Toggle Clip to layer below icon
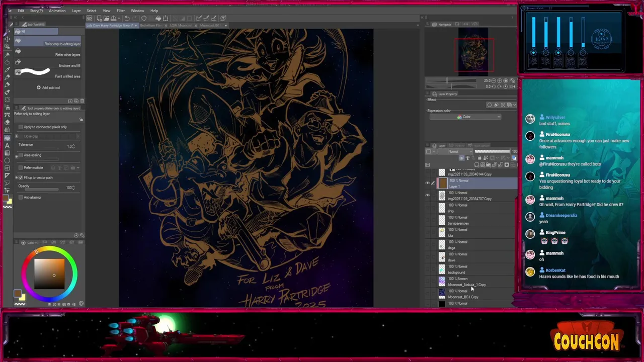 (461, 157)
